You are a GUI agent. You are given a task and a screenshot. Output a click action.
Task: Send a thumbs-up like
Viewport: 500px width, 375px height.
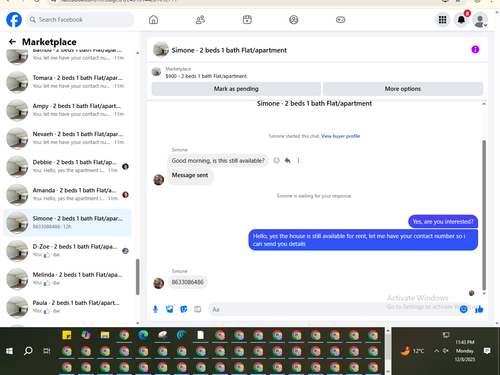(479, 309)
